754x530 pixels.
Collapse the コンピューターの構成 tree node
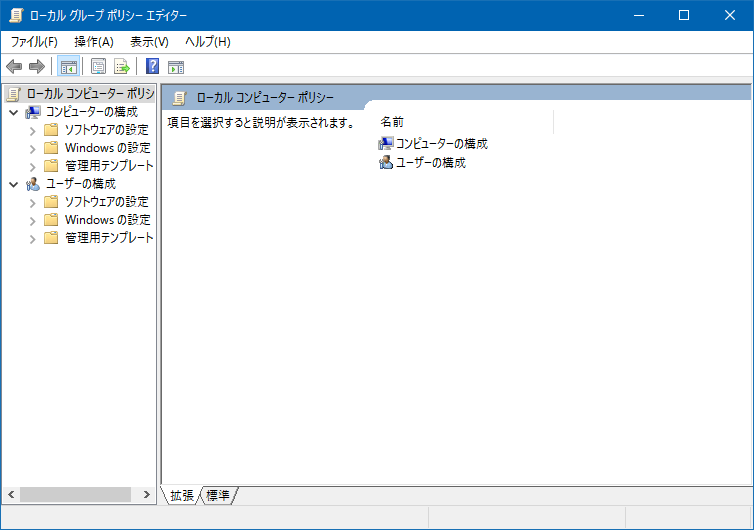click(x=13, y=113)
